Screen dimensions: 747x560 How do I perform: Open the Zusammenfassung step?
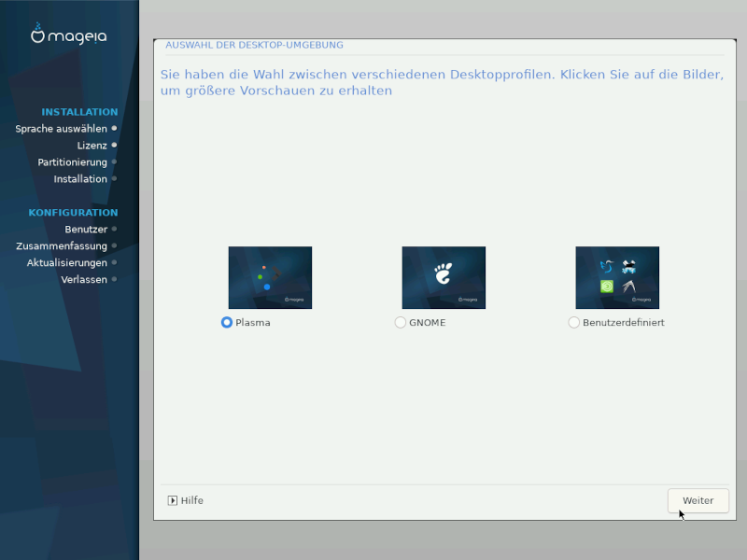62,246
